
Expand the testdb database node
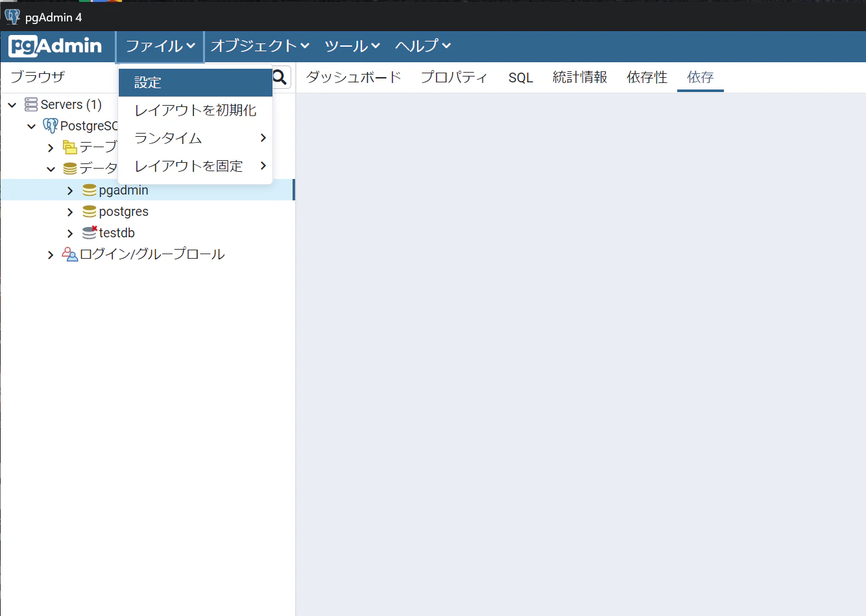point(70,233)
